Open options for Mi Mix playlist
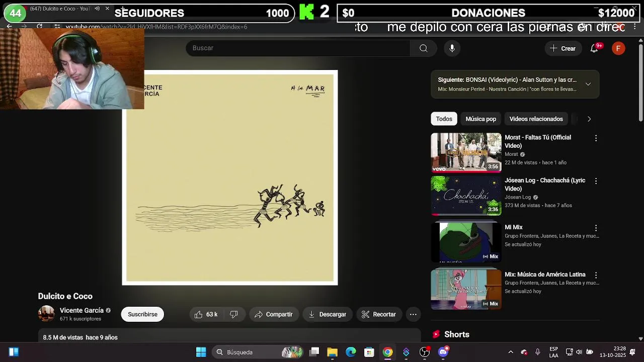 (596, 228)
